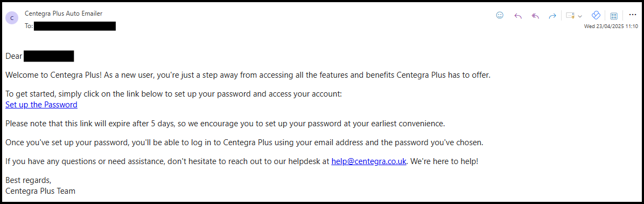
Task: Click the sender avatar circle with letter C
Action: click(x=11, y=18)
